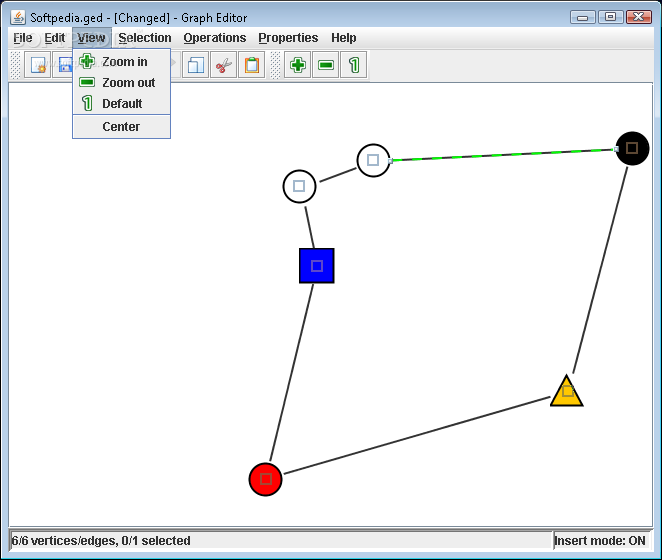The height and width of the screenshot is (560, 662).
Task: Select the blue square vertex
Action: pos(317,266)
